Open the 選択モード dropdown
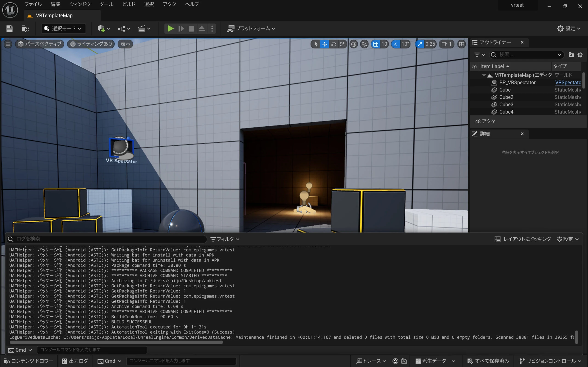The image size is (588, 367). click(x=63, y=29)
